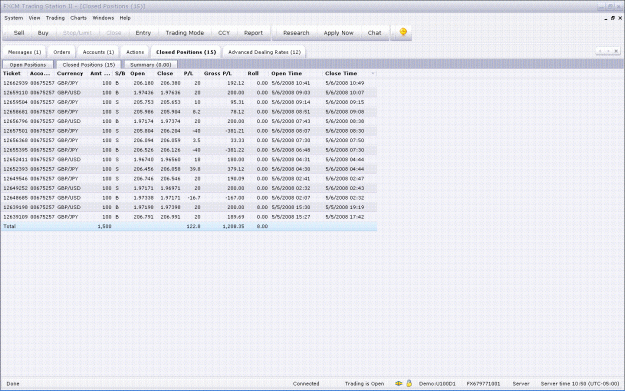The image size is (625, 391).
Task: Click the greyed Stop/Limit toolbar button
Action: tap(77, 33)
